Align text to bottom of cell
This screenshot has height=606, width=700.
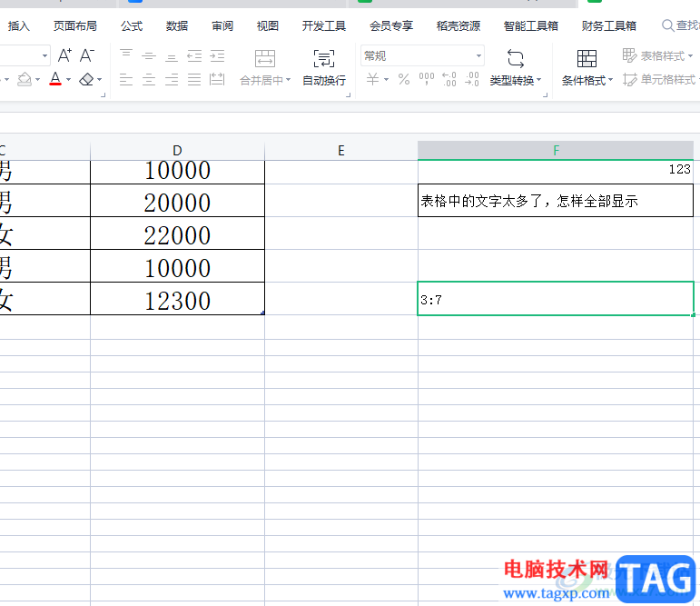pyautogui.click(x=172, y=55)
